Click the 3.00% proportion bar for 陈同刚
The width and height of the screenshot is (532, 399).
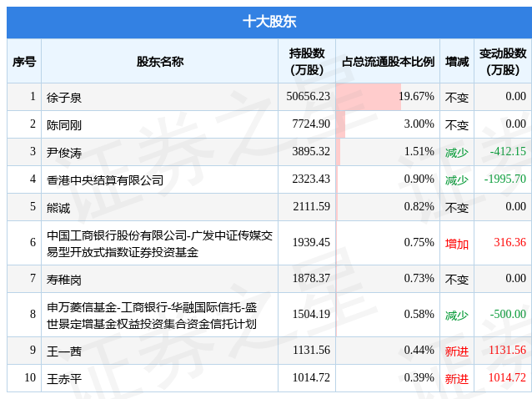(x=341, y=124)
